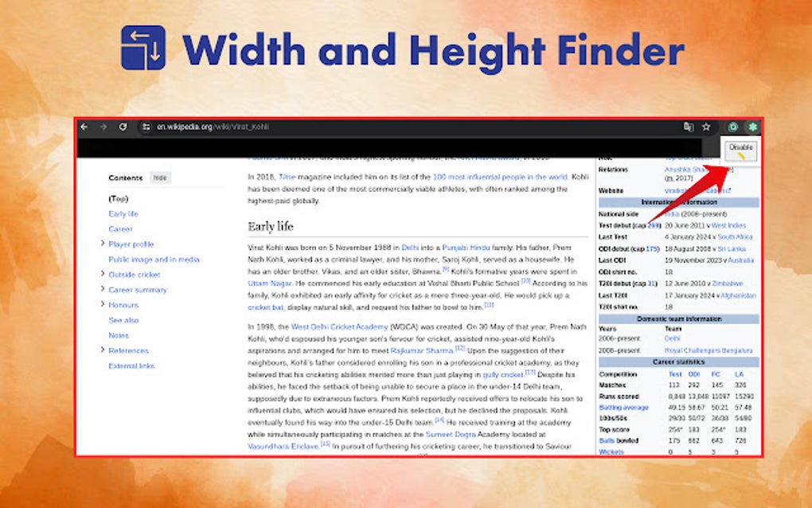
Task: Hide the Contents sidebar
Action: (x=160, y=178)
